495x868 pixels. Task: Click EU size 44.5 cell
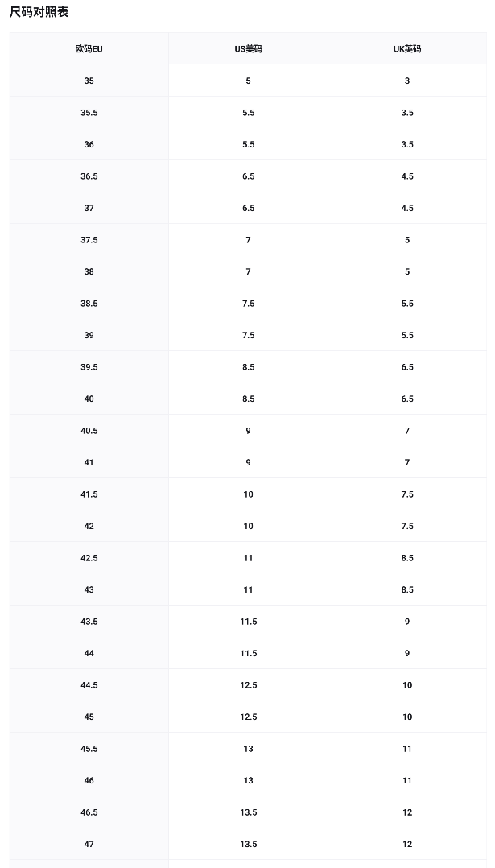[x=89, y=685]
